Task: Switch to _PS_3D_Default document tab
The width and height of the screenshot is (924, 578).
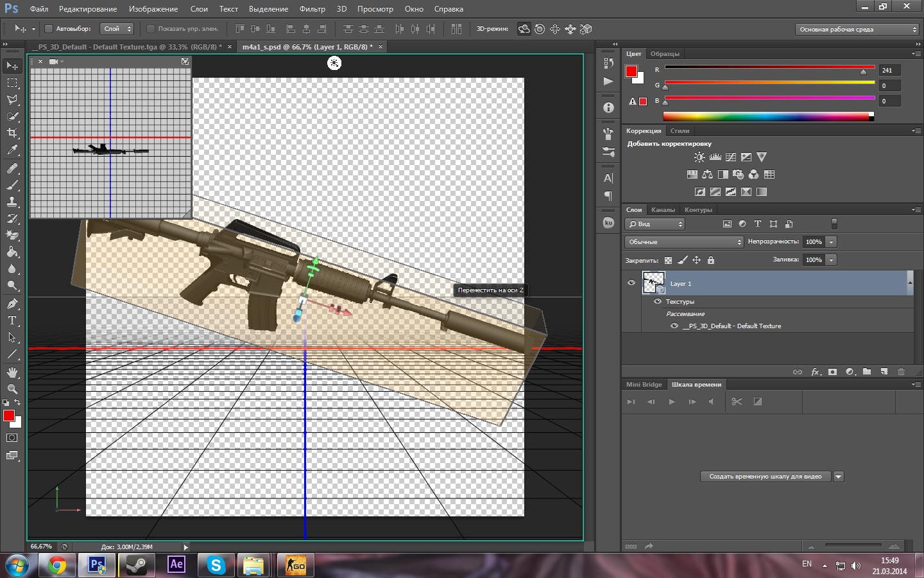Action: point(130,47)
